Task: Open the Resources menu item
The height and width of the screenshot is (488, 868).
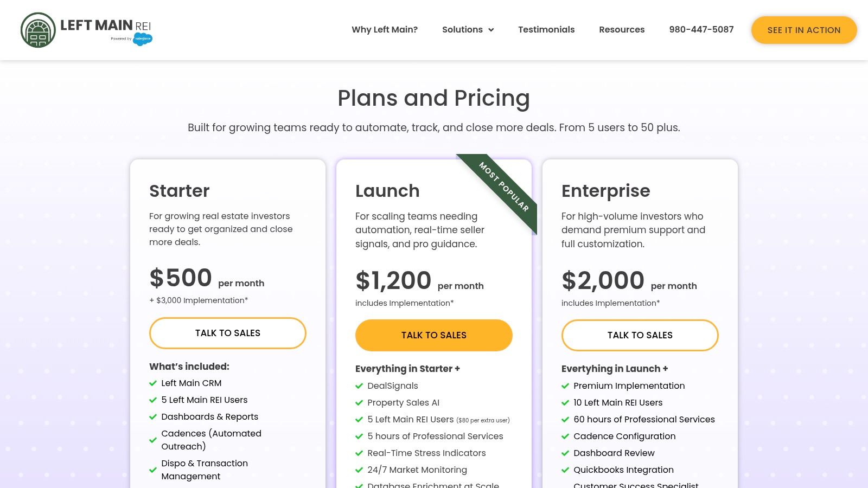Action: point(622,30)
